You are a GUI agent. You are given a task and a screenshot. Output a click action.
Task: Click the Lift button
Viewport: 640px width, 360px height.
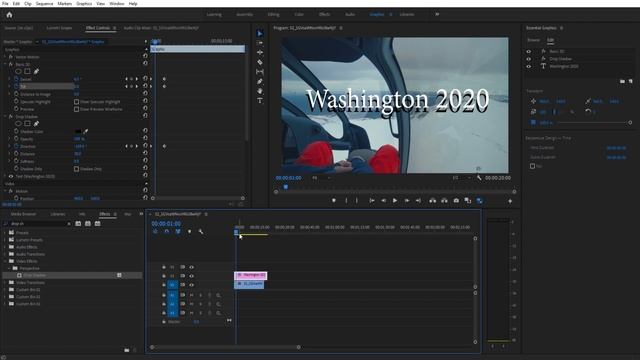(432, 200)
